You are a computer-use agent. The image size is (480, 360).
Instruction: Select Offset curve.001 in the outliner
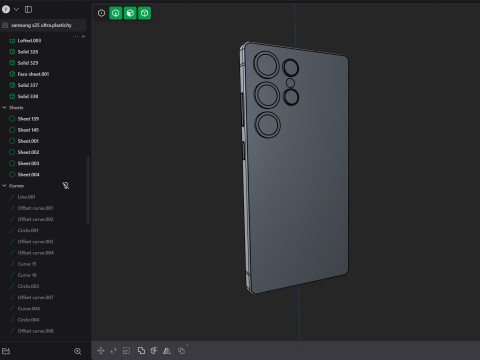click(35, 208)
